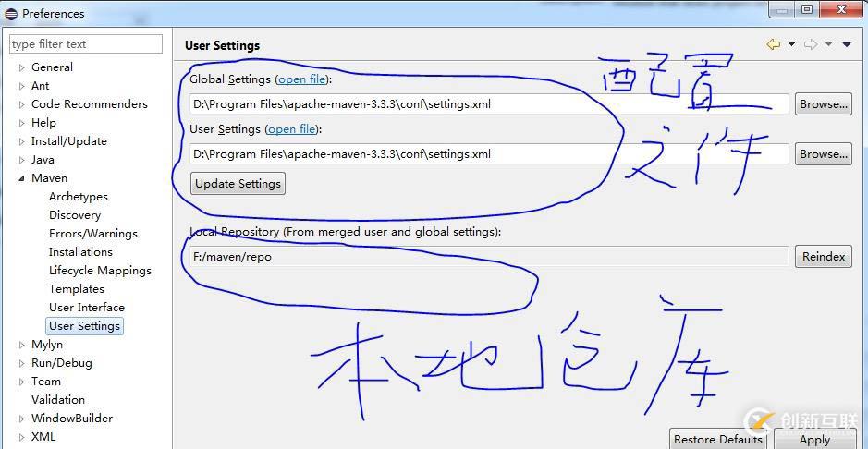Maximize the Preferences window
Screen dimensions: 868x449
pyautogui.click(x=807, y=9)
